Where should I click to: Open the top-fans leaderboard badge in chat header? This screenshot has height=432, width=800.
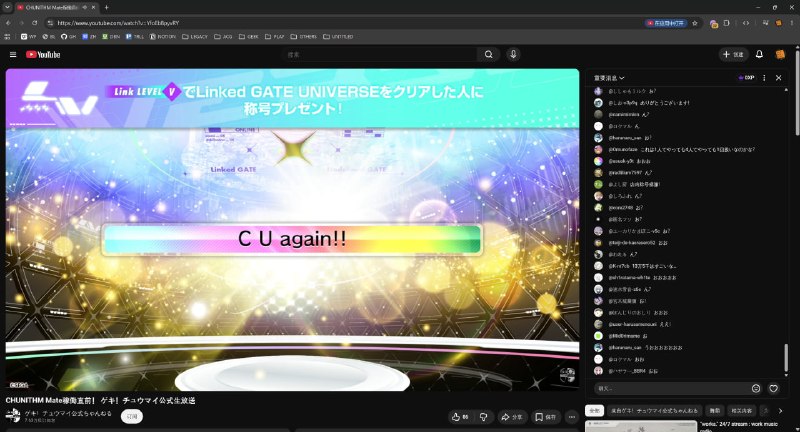click(x=746, y=78)
